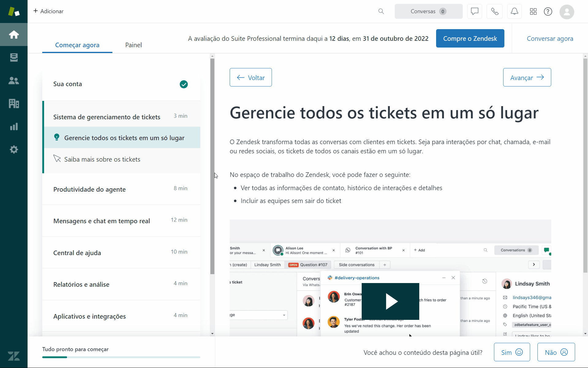
Task: Click the Zendesk Support logo at the top left
Action: tap(14, 11)
